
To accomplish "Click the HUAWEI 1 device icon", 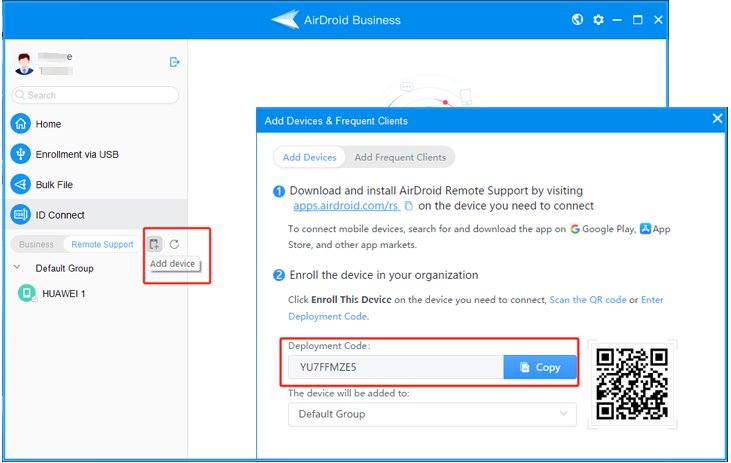I will [27, 293].
